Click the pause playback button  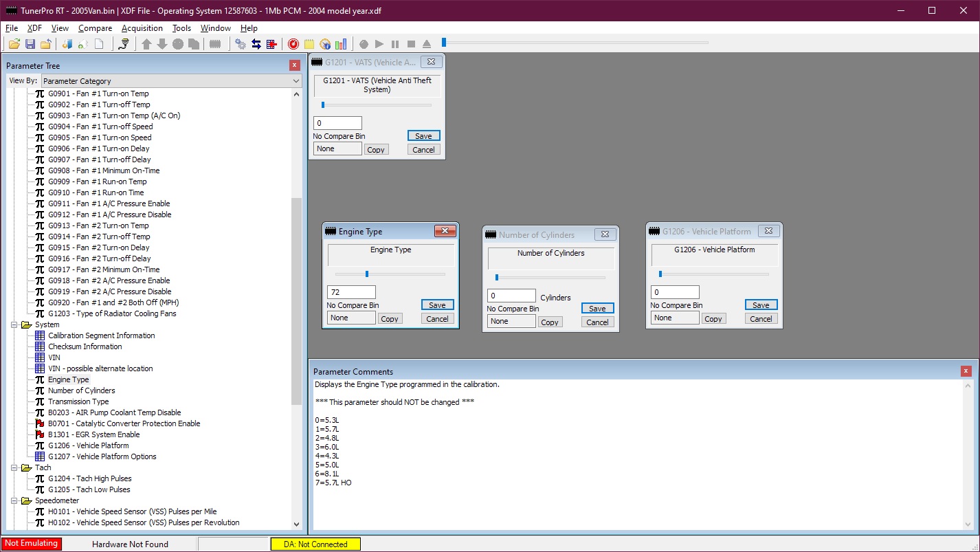click(x=395, y=44)
